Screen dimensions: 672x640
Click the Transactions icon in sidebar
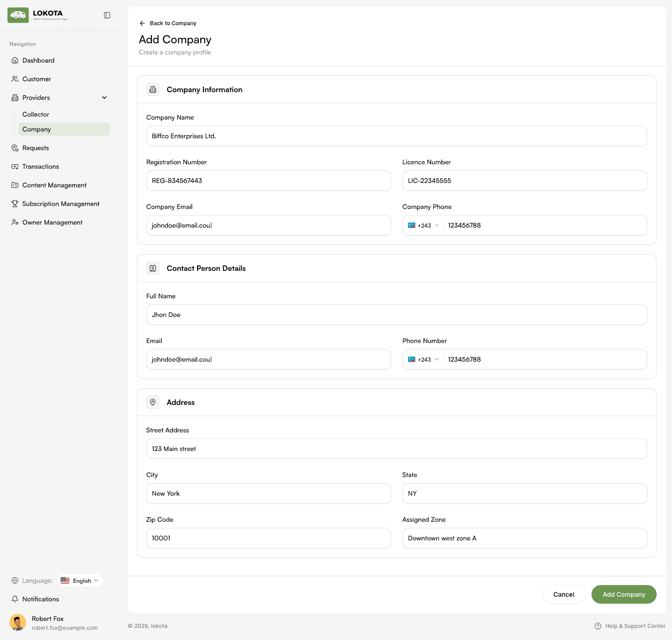pyautogui.click(x=15, y=167)
